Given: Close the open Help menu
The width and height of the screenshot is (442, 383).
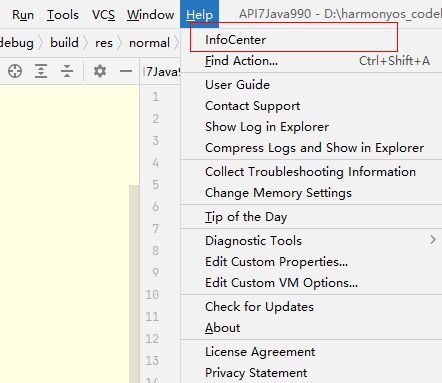Looking at the screenshot, I should (199, 15).
